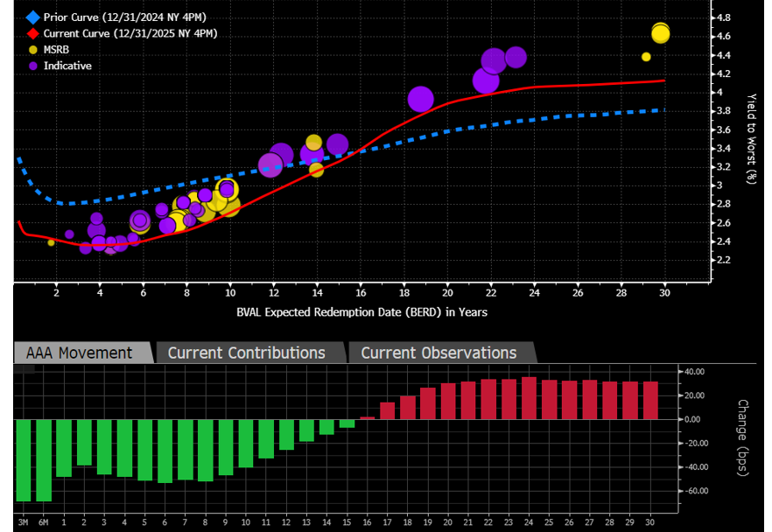Click the 2.2 yield axis value

coord(724,261)
